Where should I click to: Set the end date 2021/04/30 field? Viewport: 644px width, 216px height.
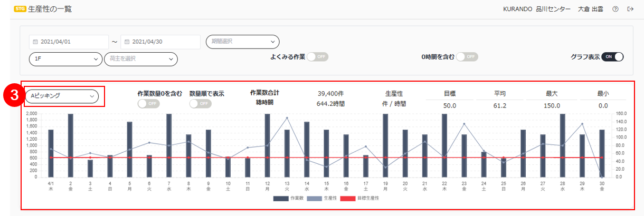(x=160, y=42)
